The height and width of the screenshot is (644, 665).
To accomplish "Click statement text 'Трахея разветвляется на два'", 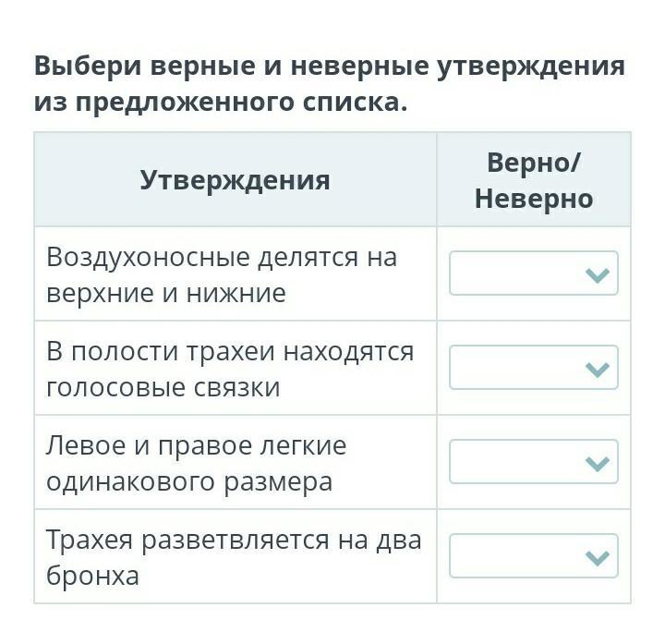I will tap(234, 540).
